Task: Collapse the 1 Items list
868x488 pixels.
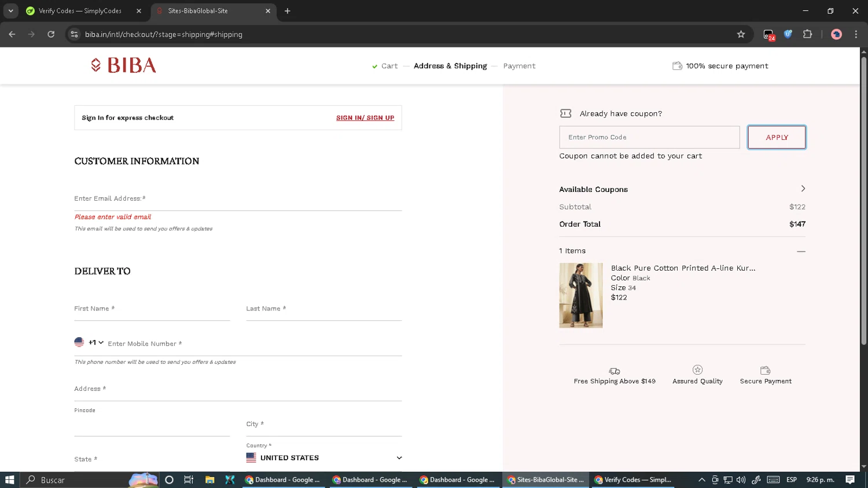Action: [801, 251]
